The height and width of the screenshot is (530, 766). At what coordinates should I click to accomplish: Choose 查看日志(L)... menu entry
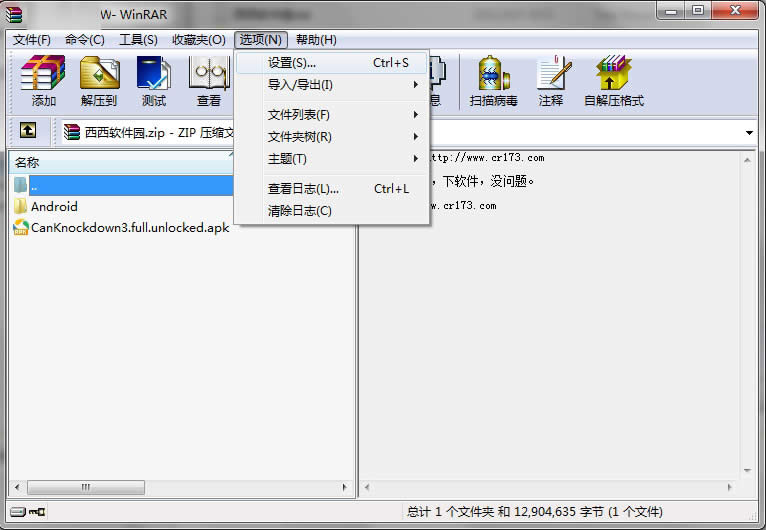pyautogui.click(x=332, y=189)
